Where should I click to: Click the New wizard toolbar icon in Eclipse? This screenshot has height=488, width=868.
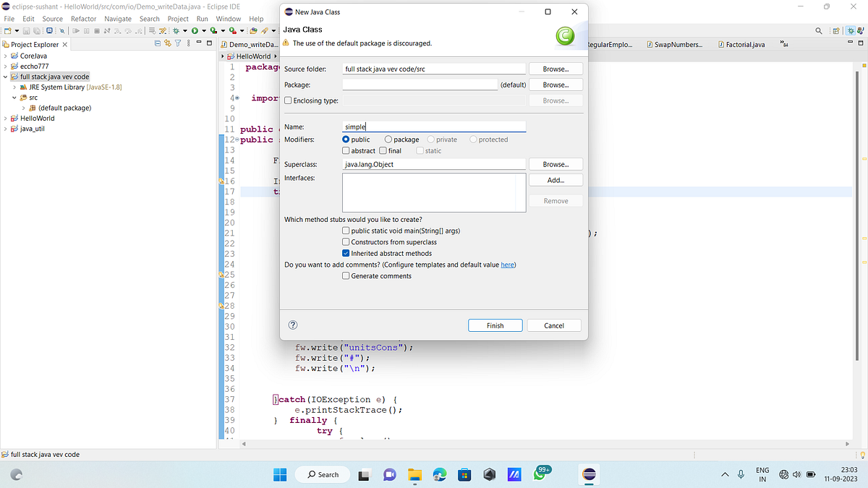coord(8,31)
